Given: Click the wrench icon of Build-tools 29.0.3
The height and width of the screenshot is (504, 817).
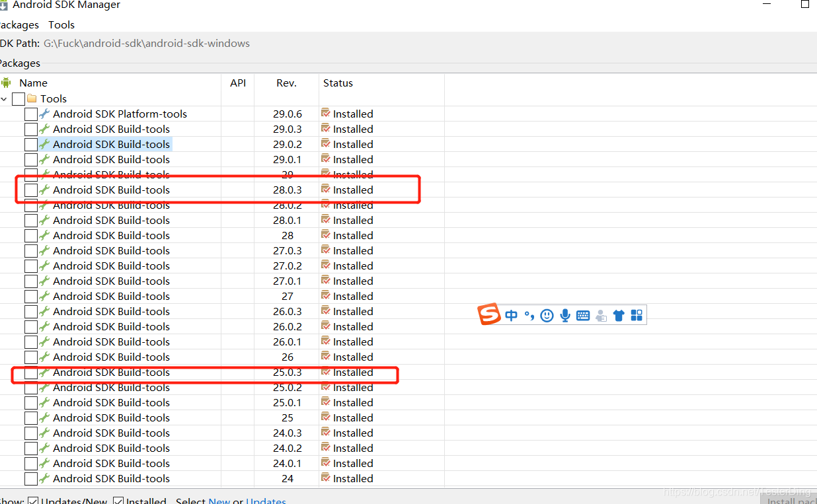Looking at the screenshot, I should pyautogui.click(x=44, y=129).
